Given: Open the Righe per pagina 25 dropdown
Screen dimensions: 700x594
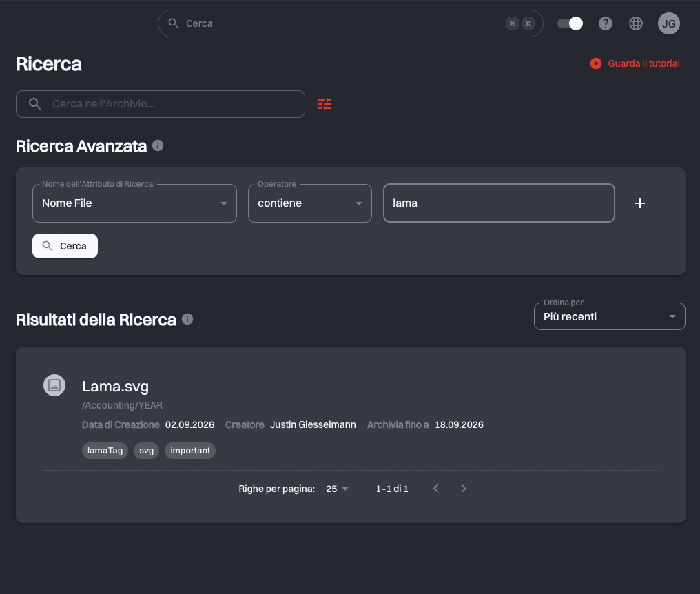Looking at the screenshot, I should pyautogui.click(x=337, y=489).
